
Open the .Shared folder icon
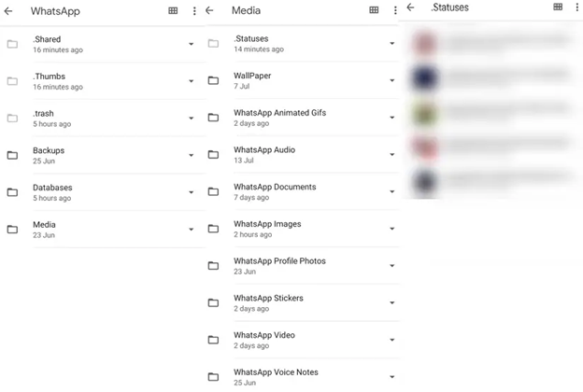click(x=12, y=44)
